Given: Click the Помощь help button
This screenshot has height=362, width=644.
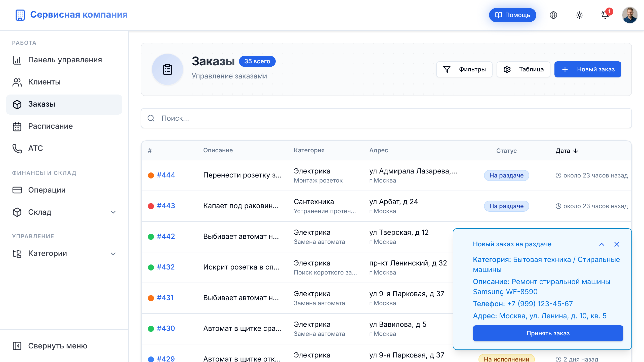Looking at the screenshot, I should point(512,15).
